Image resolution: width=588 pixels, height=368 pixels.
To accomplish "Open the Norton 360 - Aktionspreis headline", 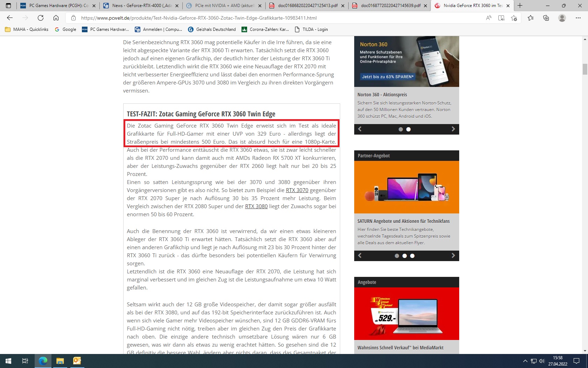I will coord(382,95).
